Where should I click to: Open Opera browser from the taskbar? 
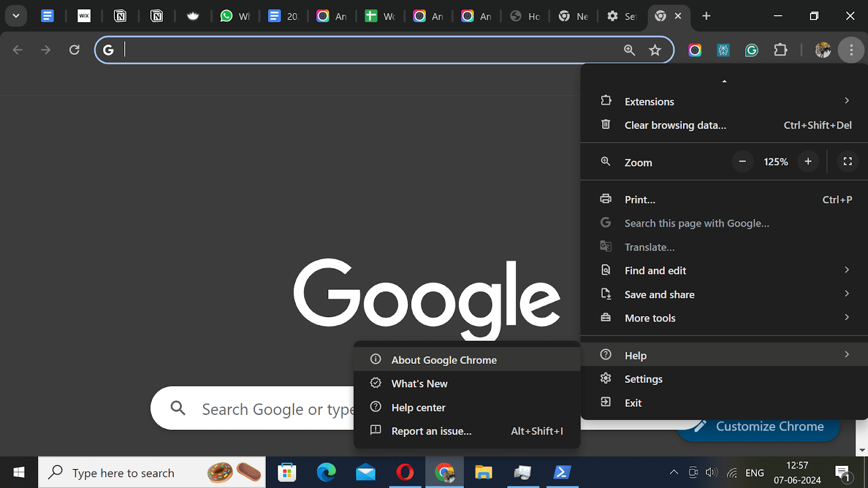[x=405, y=472]
